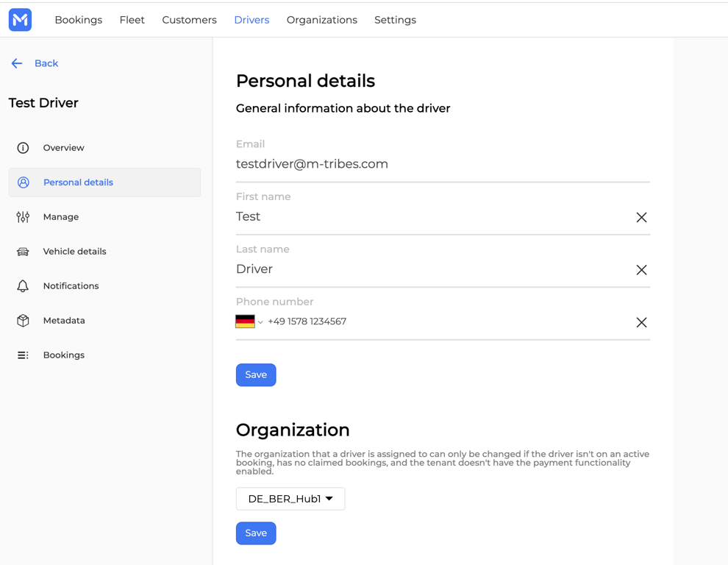728x565 pixels.
Task: Select Notifications in the sidebar
Action: click(x=104, y=285)
